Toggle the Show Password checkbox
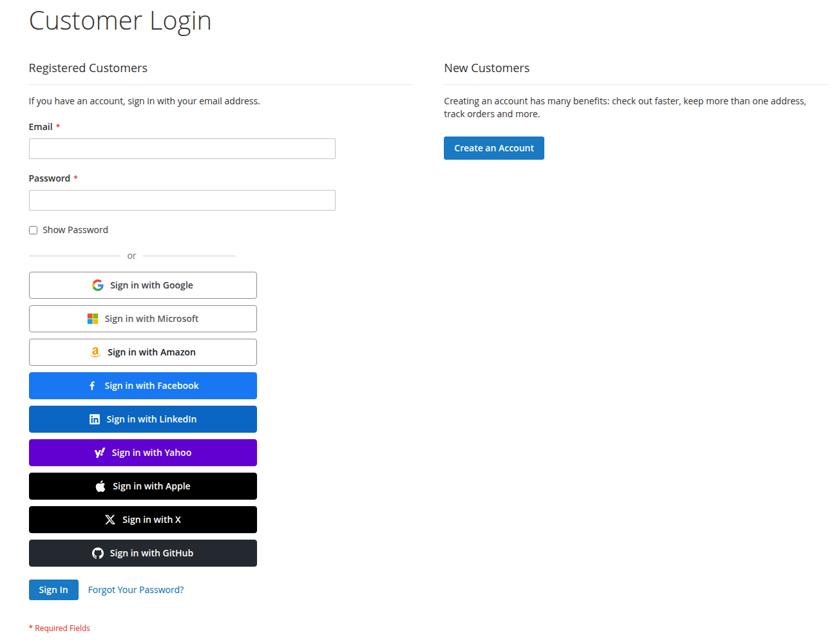Viewport: 840px width, 642px height. (x=33, y=231)
